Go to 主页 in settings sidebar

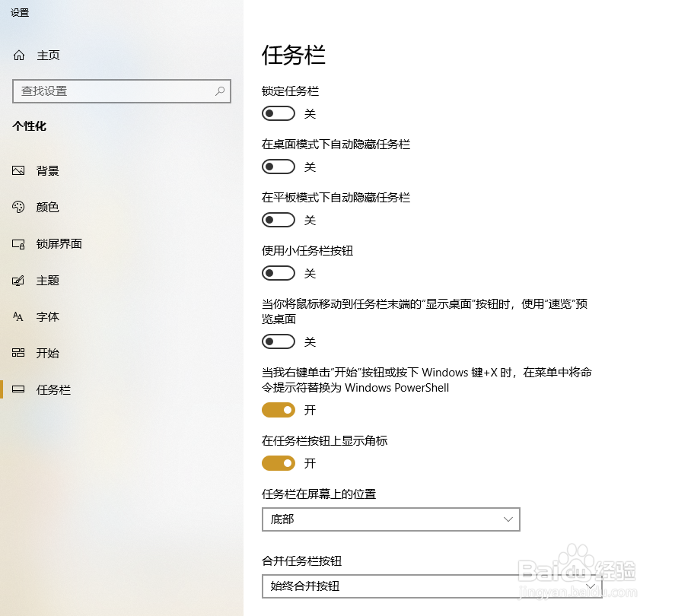(48, 56)
